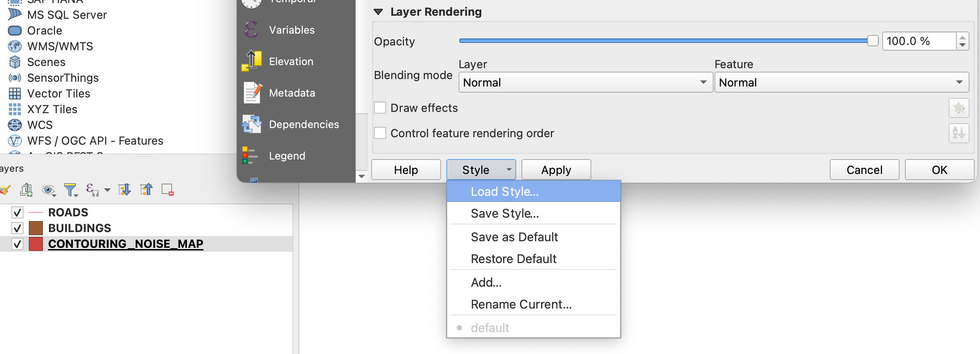Enable Draw effects checkbox
980x354 pixels.
[x=380, y=108]
